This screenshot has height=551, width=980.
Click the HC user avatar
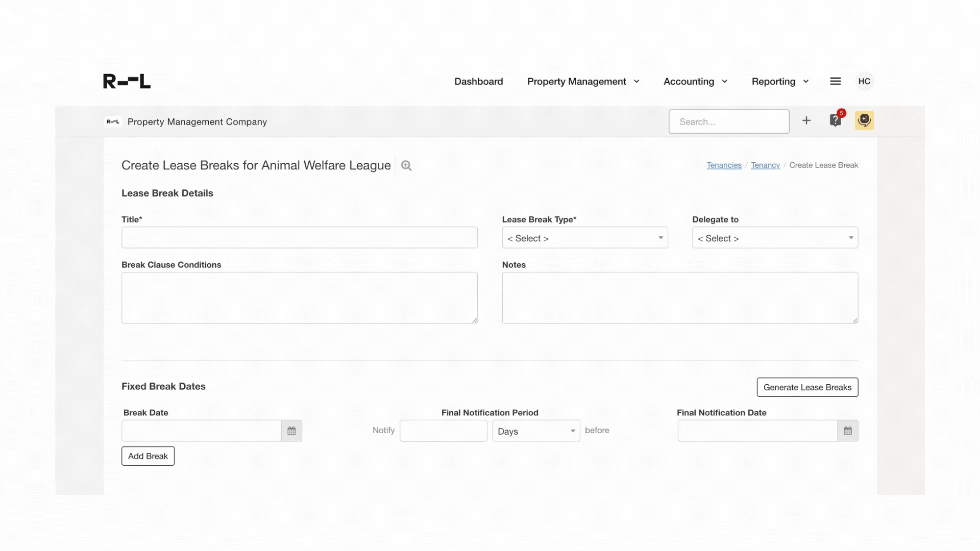coord(864,81)
